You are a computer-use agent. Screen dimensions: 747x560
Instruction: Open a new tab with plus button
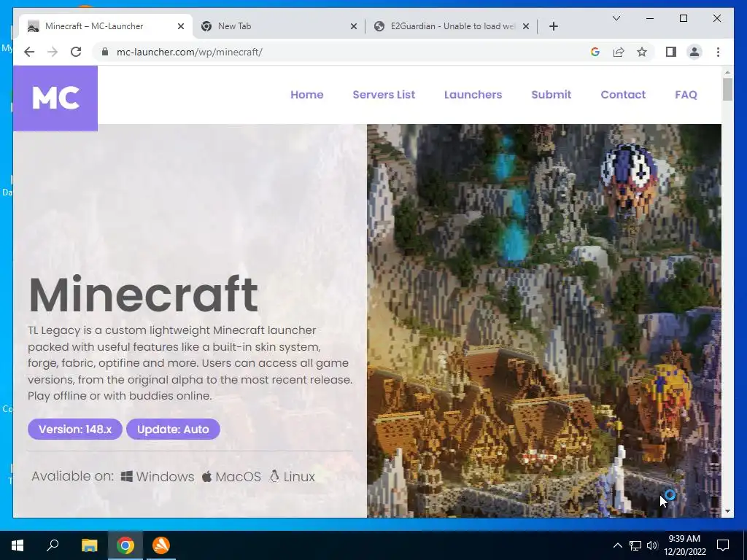coord(553,26)
